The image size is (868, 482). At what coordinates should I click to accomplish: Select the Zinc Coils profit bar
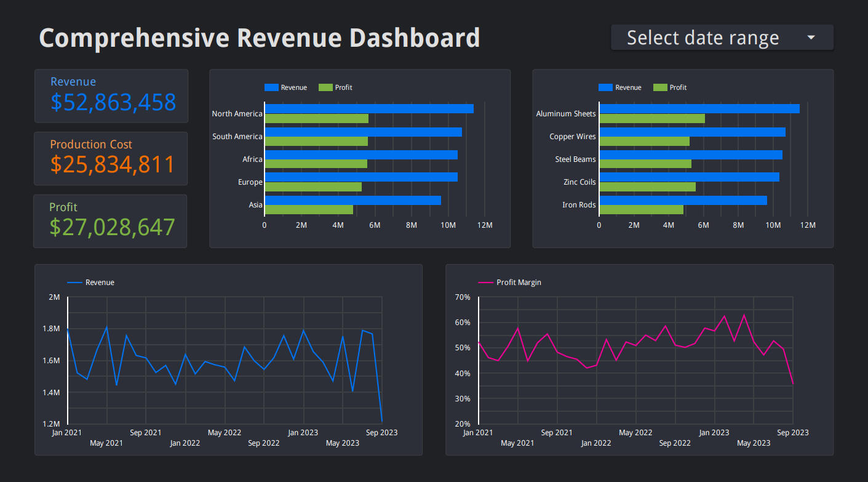647,187
